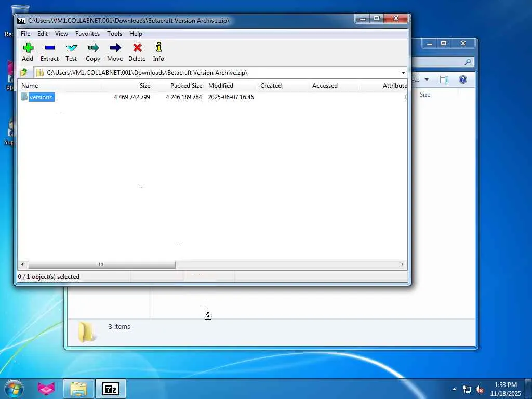532x399 pixels.
Task: Click the "3 items" text in Explorer
Action: (119, 326)
